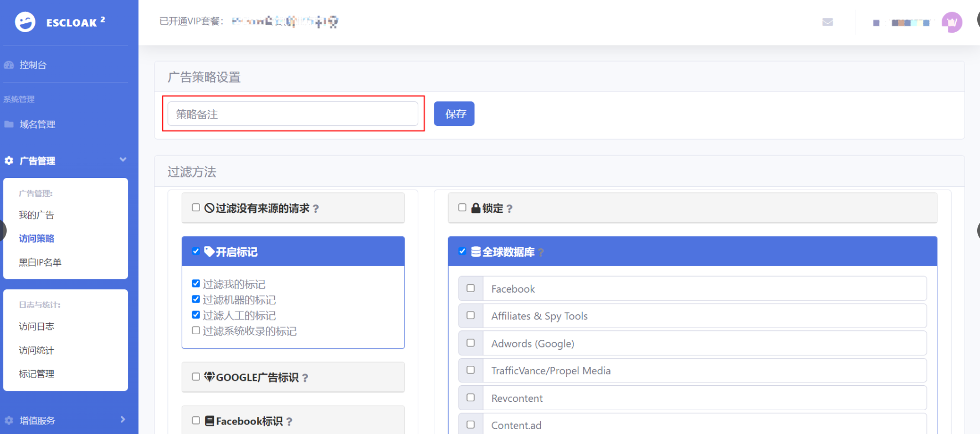
Task: Click the 已开通VIP套餐 text
Action: pos(192,22)
